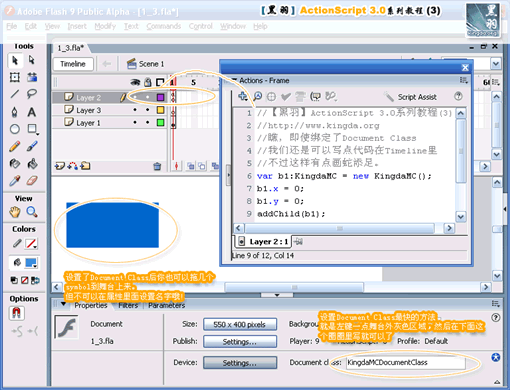Select the Gradient Transform tool
Image resolution: width=510 pixels, height=390 pixels.
(x=32, y=77)
